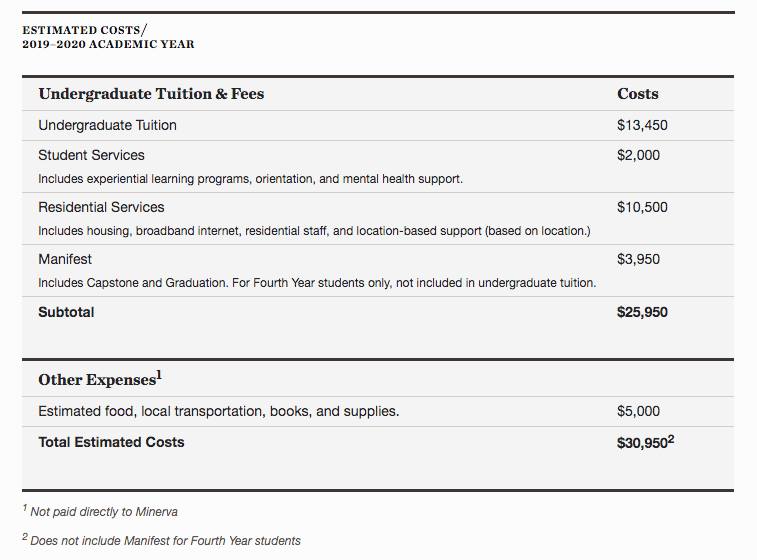Screen dimensions: 757x560
Task: Click the Undergraduate Tuition & Fees header
Action: [x=151, y=94]
